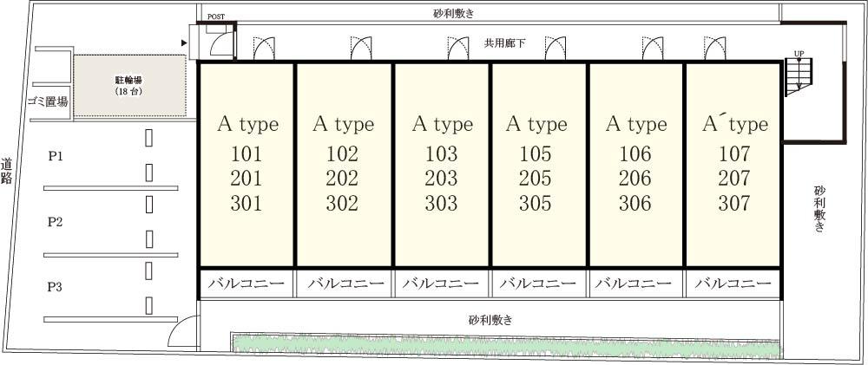868x365 pixels.
Task: Click the A´ type label
Action: (735, 124)
